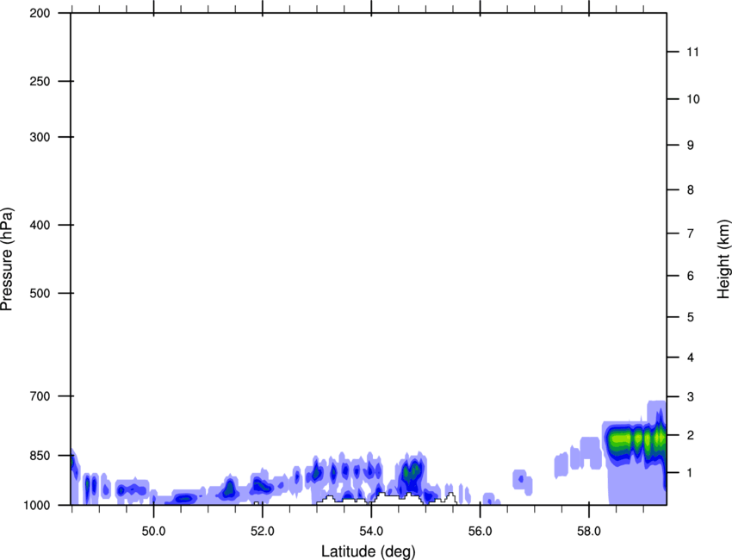Pick the 8 km height label
The width and height of the screenshot is (732, 560).
pos(691,190)
